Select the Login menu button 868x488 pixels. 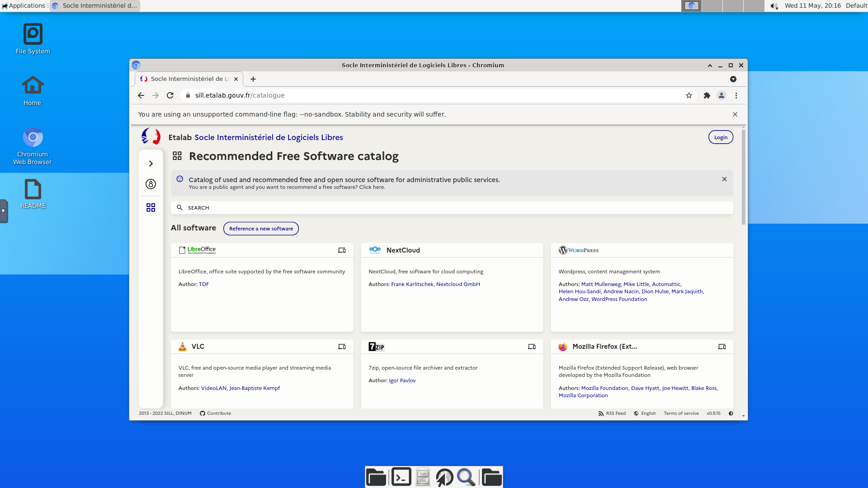720,137
